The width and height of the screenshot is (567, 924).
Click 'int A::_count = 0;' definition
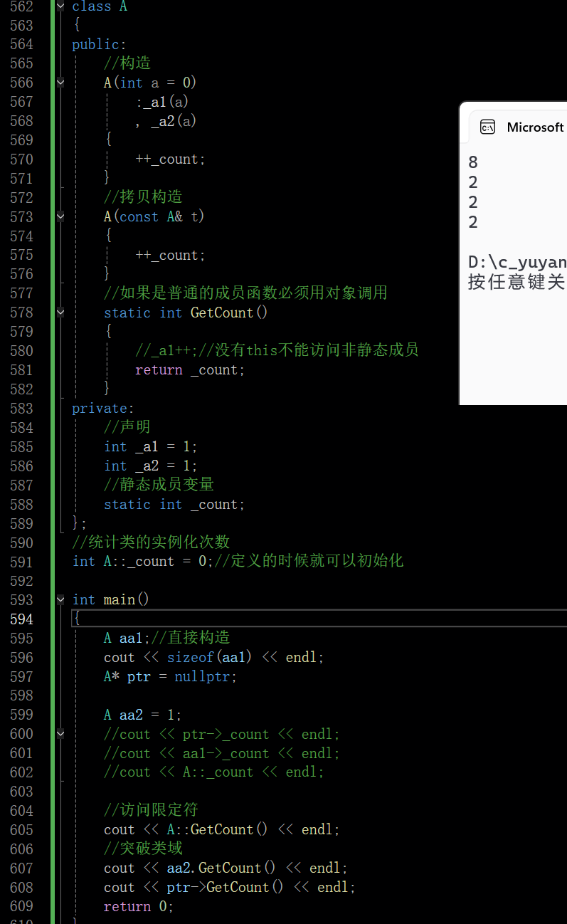coord(143,561)
